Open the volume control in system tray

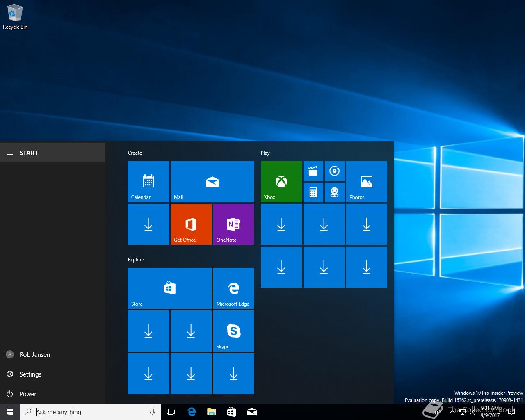point(472,412)
